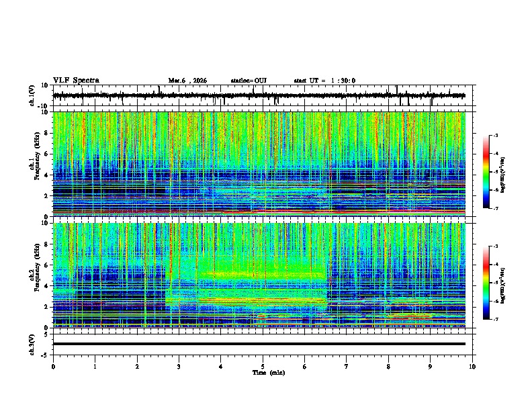532x411 pixels.
Task: Select the ch.1 Frequency (kHz) axis label
Action: click(x=37, y=156)
